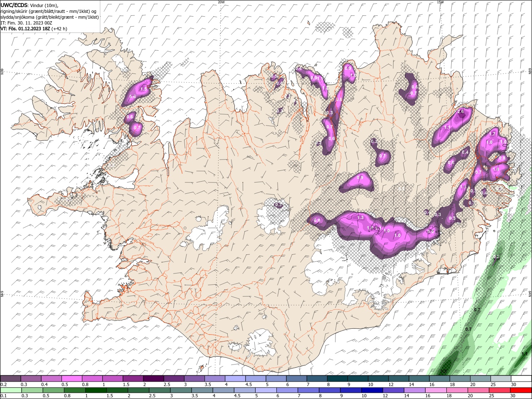This screenshot has height=399, width=532.
Task: Pick the light grey 25 swatch, upper legend
Action: click(501, 378)
